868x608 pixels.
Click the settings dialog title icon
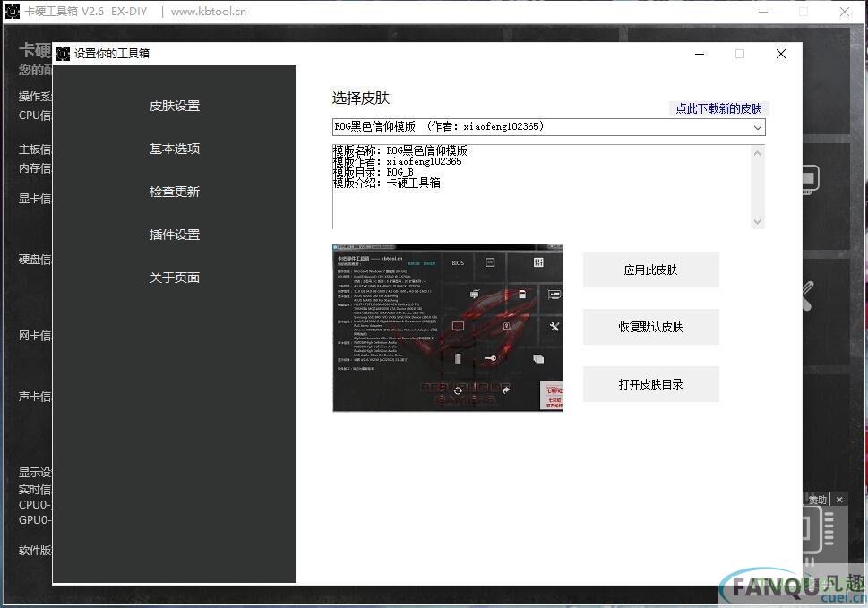pyautogui.click(x=63, y=53)
